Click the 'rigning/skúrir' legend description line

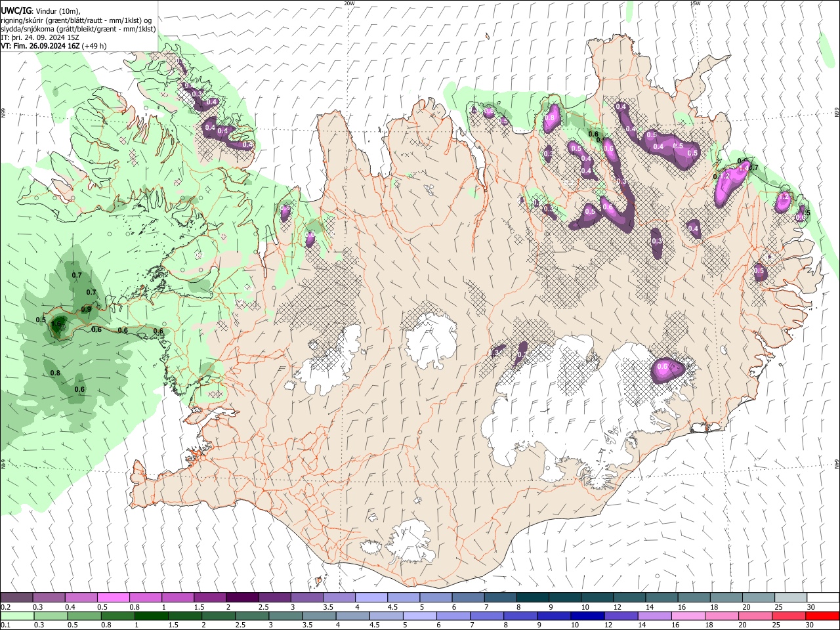click(x=76, y=20)
